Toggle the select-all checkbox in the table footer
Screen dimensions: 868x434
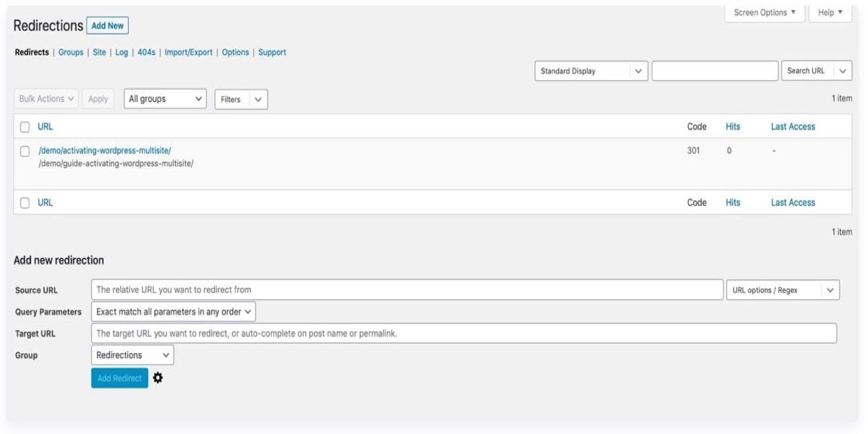click(25, 203)
